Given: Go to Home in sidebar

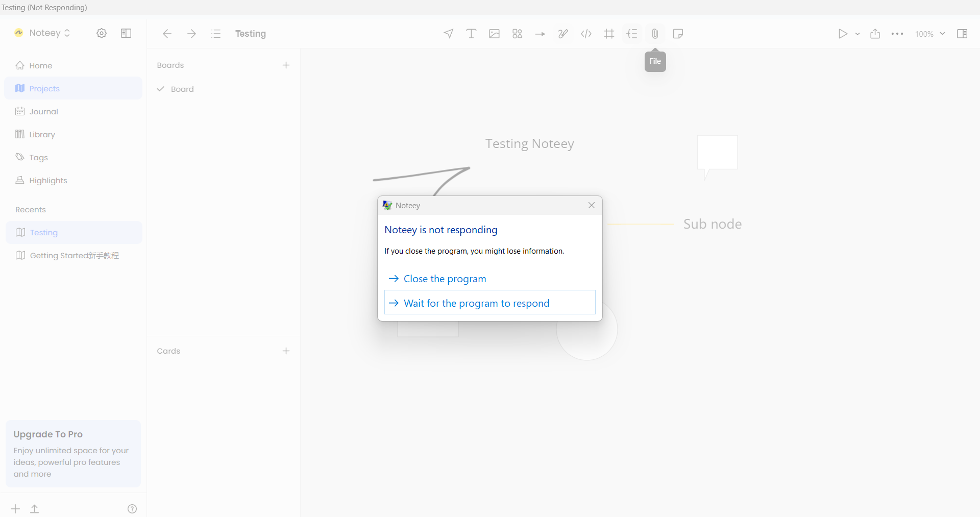Looking at the screenshot, I should coord(73,65).
